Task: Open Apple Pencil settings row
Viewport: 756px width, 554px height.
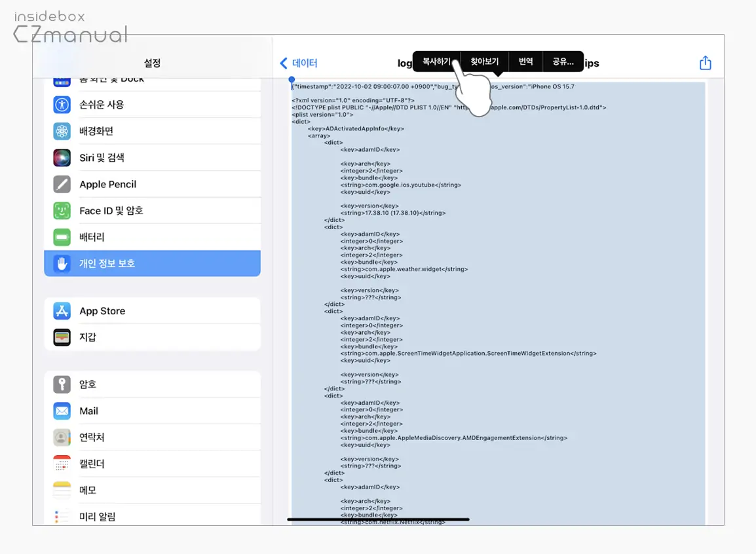Action: [153, 184]
